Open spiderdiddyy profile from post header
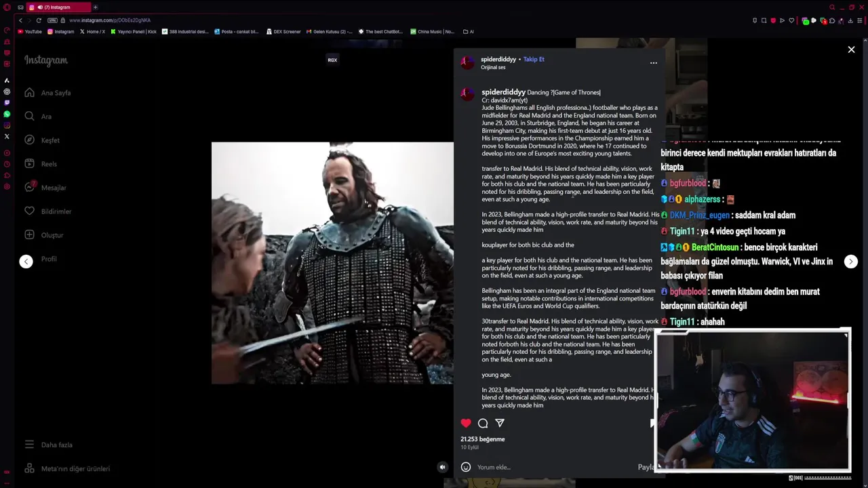The height and width of the screenshot is (488, 868). click(x=498, y=60)
